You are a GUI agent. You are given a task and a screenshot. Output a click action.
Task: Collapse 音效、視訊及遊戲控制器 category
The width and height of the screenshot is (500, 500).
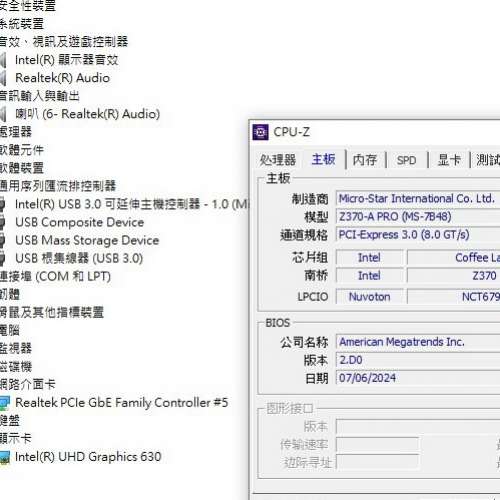click(64, 42)
